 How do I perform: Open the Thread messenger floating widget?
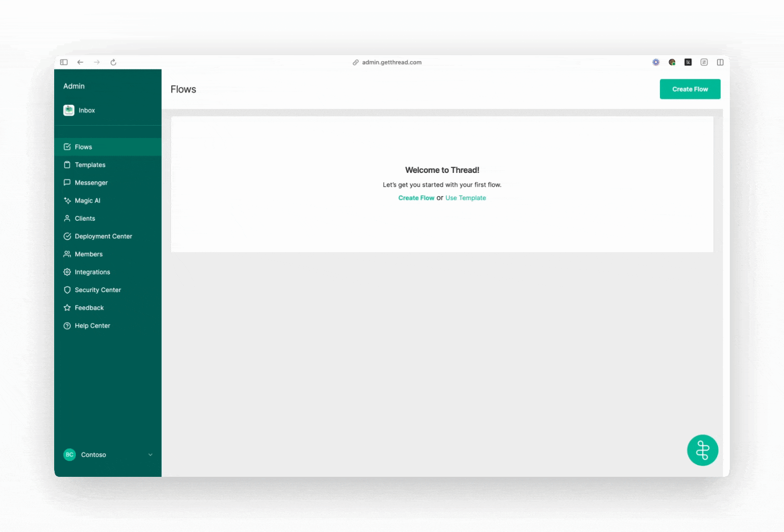[x=703, y=450]
